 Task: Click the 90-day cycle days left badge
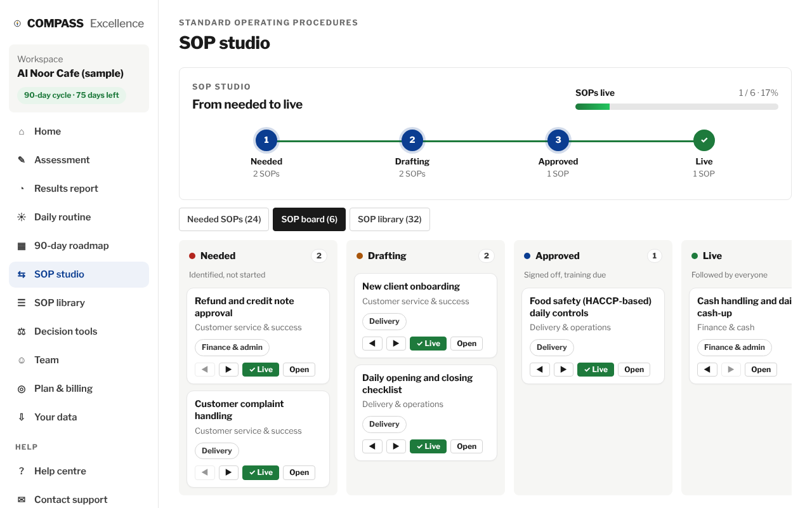(x=72, y=95)
